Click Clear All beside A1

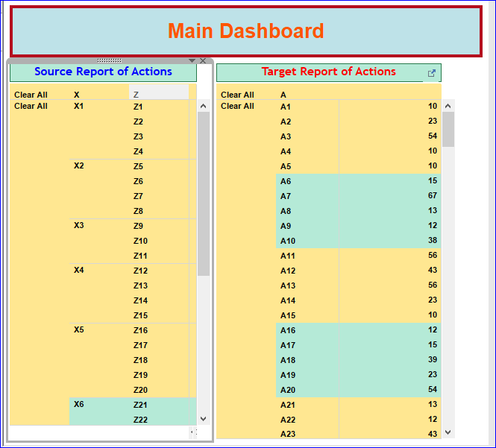(237, 107)
